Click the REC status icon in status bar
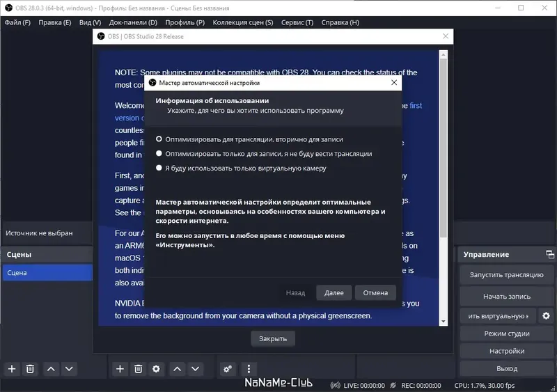Image resolution: width=557 pixels, height=392 pixels. [x=393, y=385]
